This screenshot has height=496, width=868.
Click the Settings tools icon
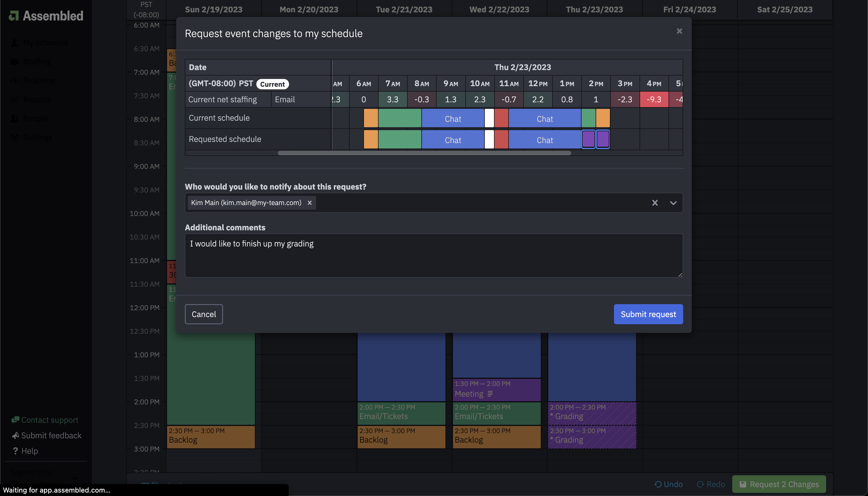[x=14, y=137]
